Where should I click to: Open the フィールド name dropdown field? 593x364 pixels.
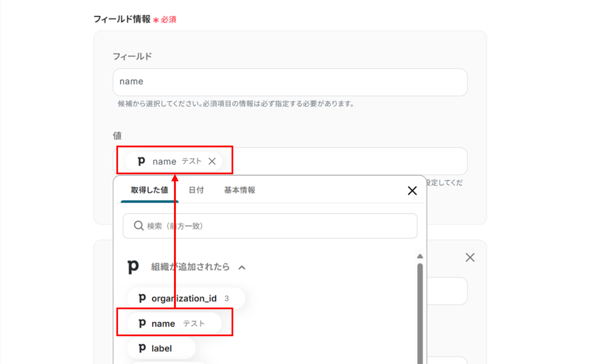290,82
